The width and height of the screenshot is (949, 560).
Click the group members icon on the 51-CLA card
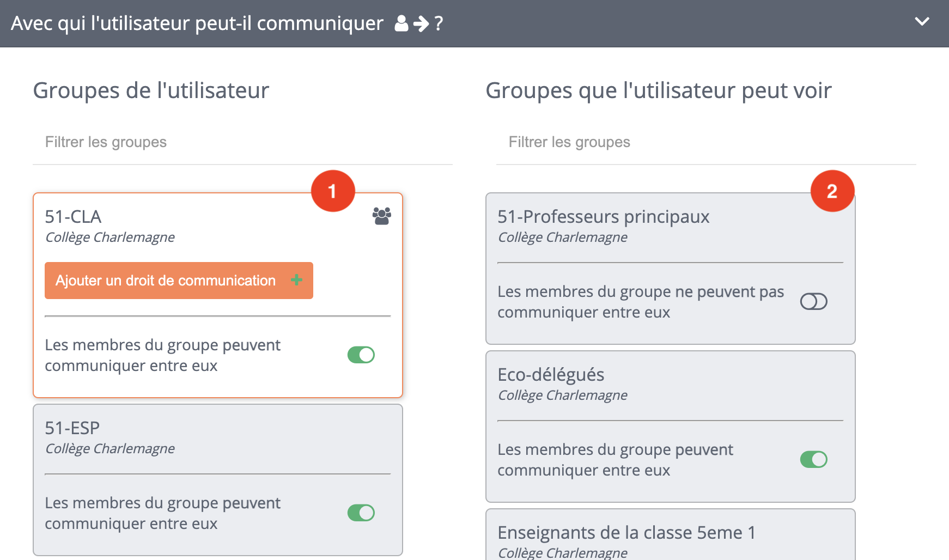tap(381, 216)
